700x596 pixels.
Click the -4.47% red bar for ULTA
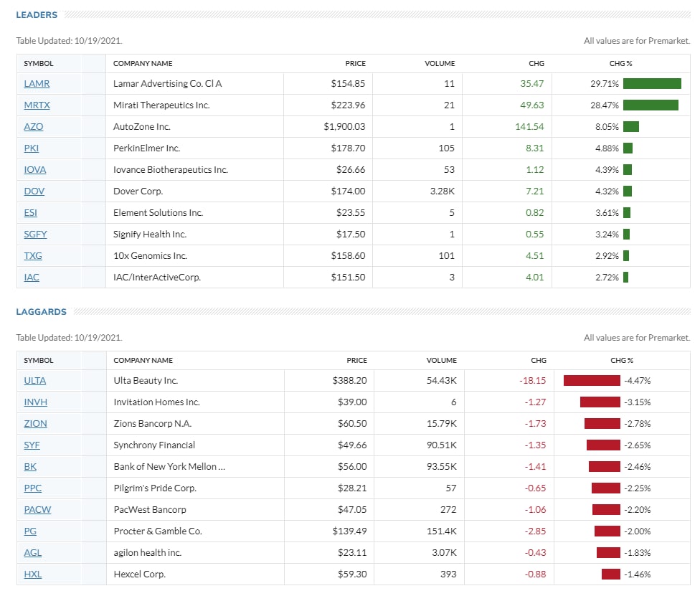point(592,380)
